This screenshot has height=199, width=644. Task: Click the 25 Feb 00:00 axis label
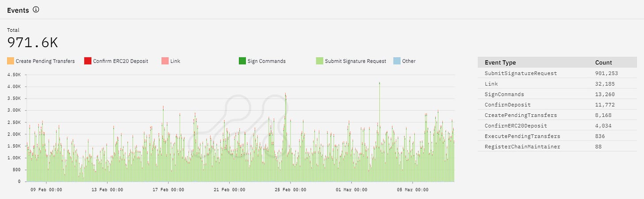point(290,190)
